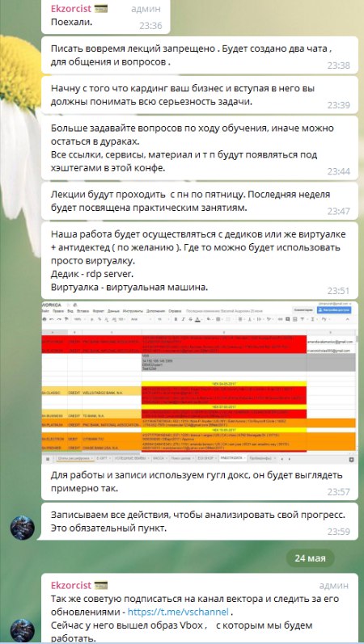Image resolution: width=364 pixels, height=644 pixels.
Task: Click the "админ" label on the 24 мая message
Action: pos(334,585)
